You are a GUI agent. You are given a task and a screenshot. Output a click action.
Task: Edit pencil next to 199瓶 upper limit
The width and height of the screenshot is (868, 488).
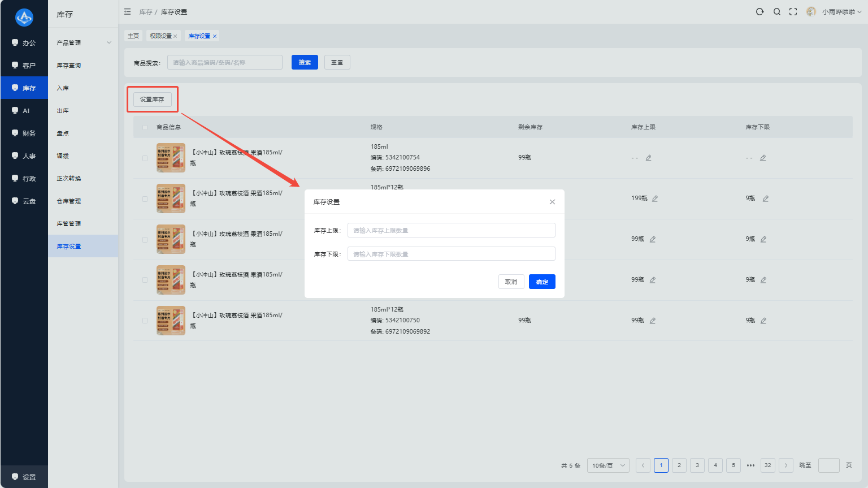pos(655,198)
